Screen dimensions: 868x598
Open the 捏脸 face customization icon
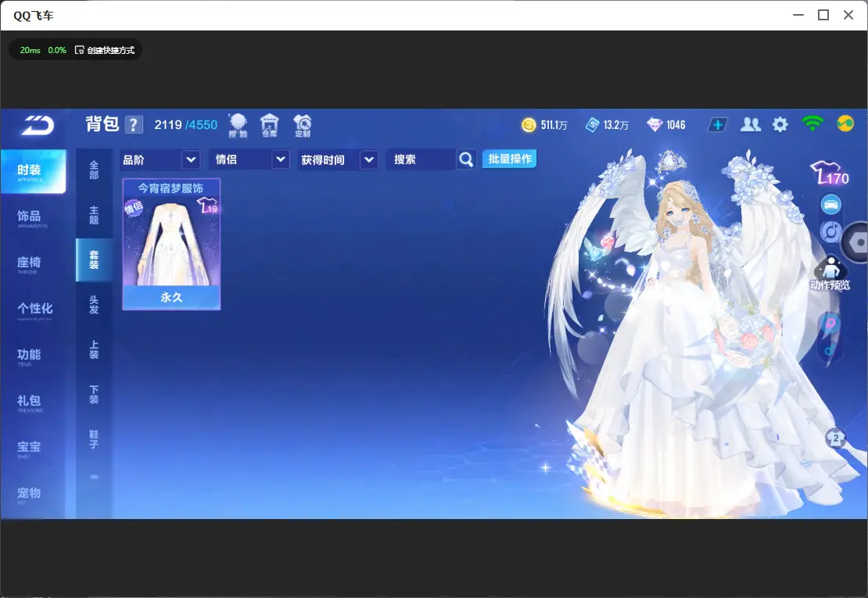pyautogui.click(x=238, y=126)
